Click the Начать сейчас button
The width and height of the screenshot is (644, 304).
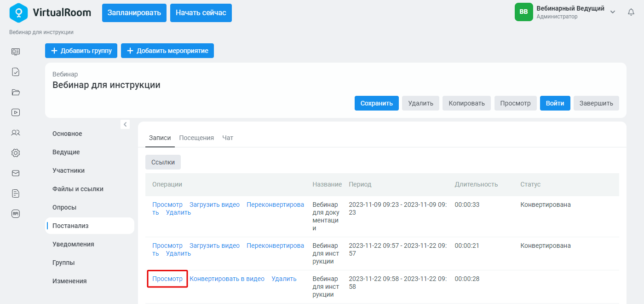(x=201, y=13)
